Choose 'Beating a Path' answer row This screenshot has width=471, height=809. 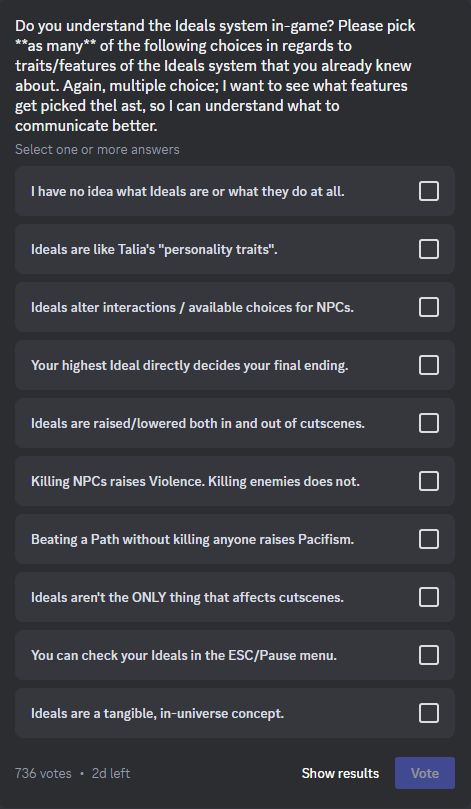tap(235, 539)
